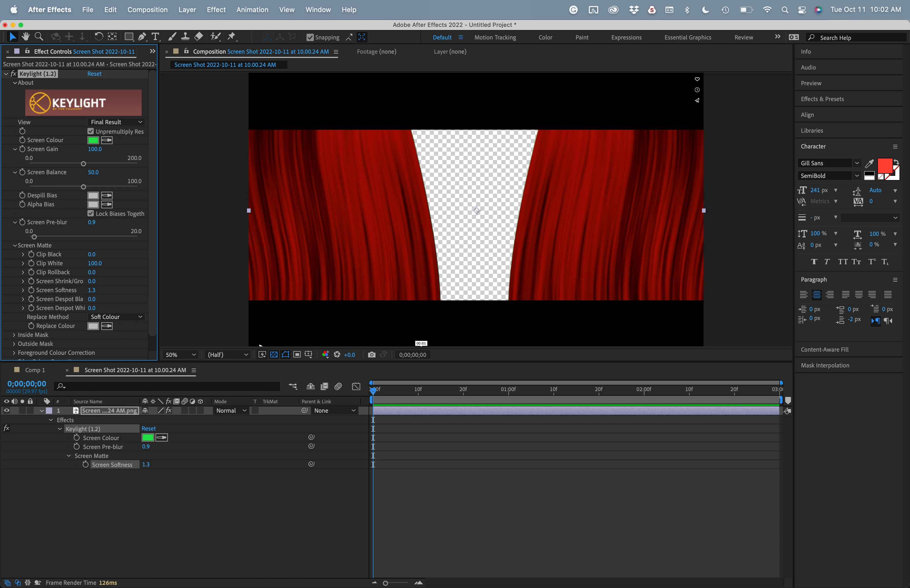Expand the Inside Mask section

(14, 335)
